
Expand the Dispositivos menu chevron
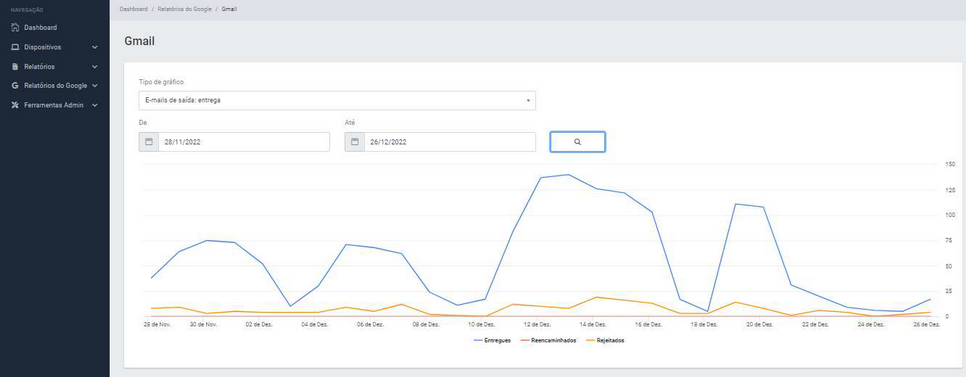pyautogui.click(x=95, y=47)
